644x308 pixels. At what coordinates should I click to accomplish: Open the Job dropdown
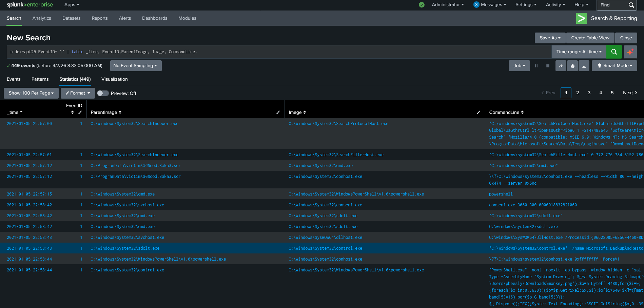point(519,66)
